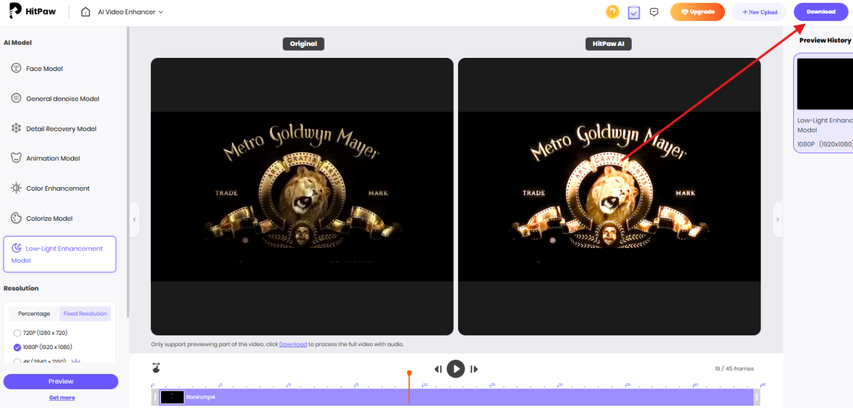Select the 1080P (1920 x 1080) radio
This screenshot has height=408, width=853.
(x=17, y=347)
